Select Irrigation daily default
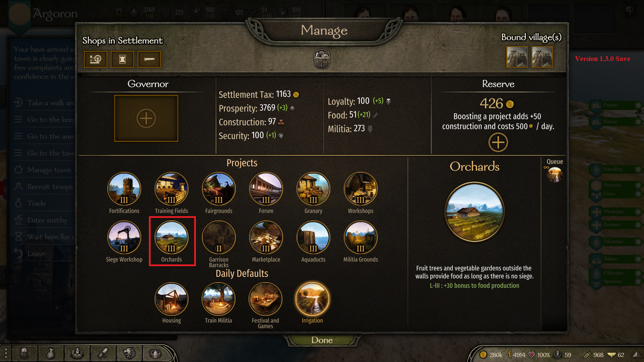644x362 pixels. (312, 299)
